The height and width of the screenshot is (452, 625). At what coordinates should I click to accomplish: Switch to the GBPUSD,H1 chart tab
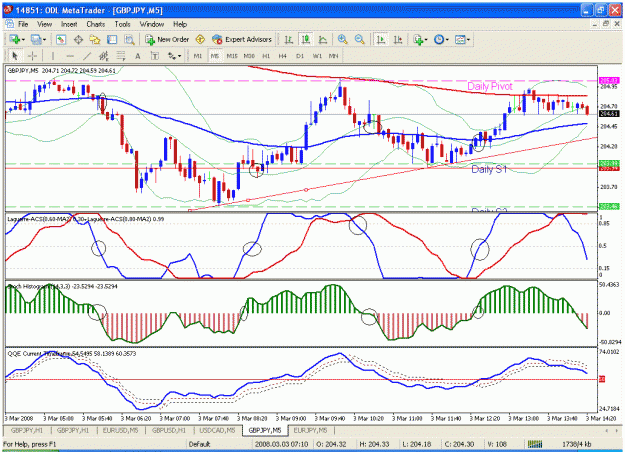169,430
